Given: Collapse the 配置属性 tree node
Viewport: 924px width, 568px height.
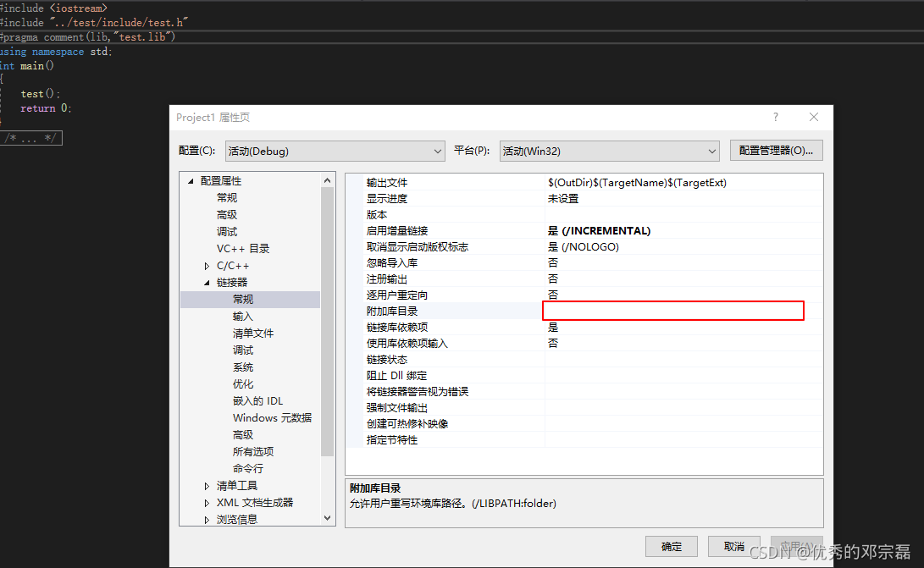Looking at the screenshot, I should pos(191,181).
